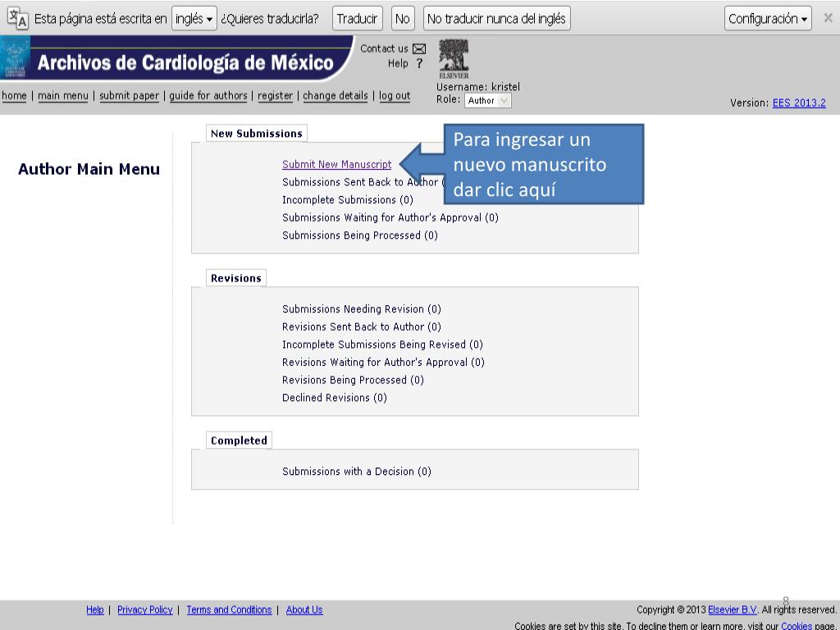Open EES 2013.2 version link

[x=799, y=103]
